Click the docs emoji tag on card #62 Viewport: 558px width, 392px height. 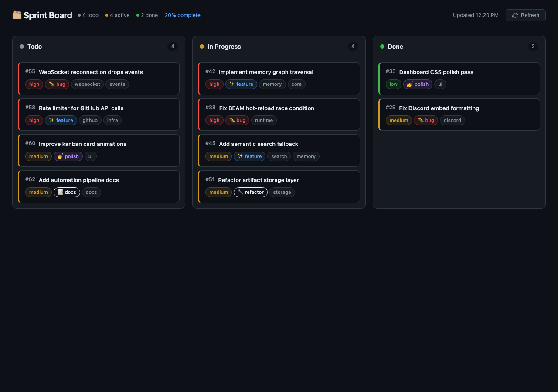(67, 193)
